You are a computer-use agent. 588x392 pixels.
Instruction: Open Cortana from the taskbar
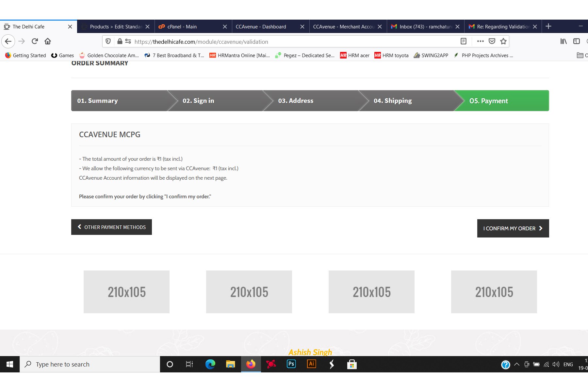point(170,364)
